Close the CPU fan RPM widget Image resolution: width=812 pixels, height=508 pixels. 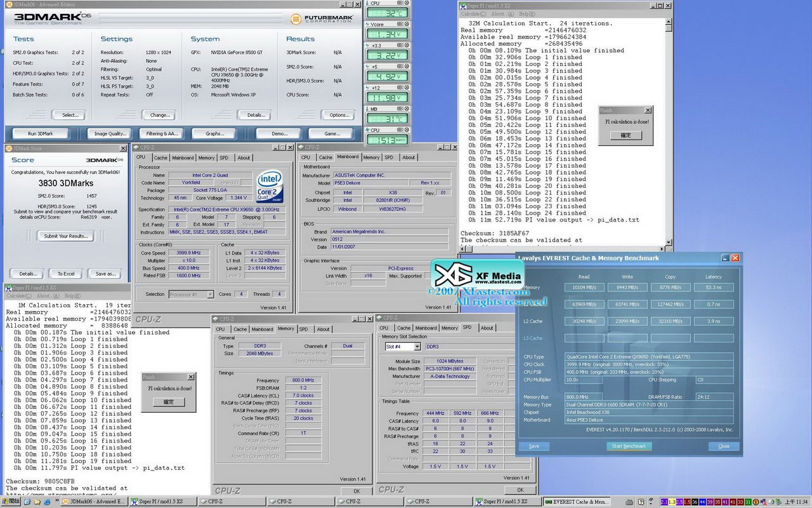click(407, 130)
